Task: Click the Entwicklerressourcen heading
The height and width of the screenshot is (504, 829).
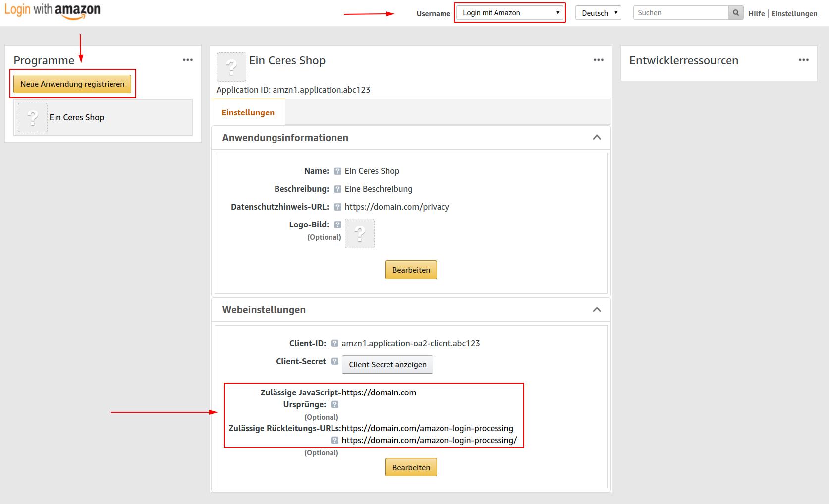Action: [684, 60]
